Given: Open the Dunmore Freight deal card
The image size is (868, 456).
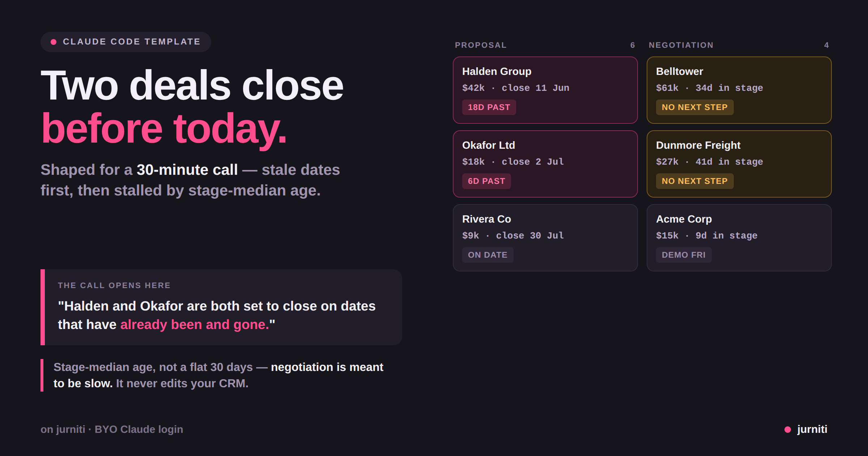Looking at the screenshot, I should (x=739, y=164).
